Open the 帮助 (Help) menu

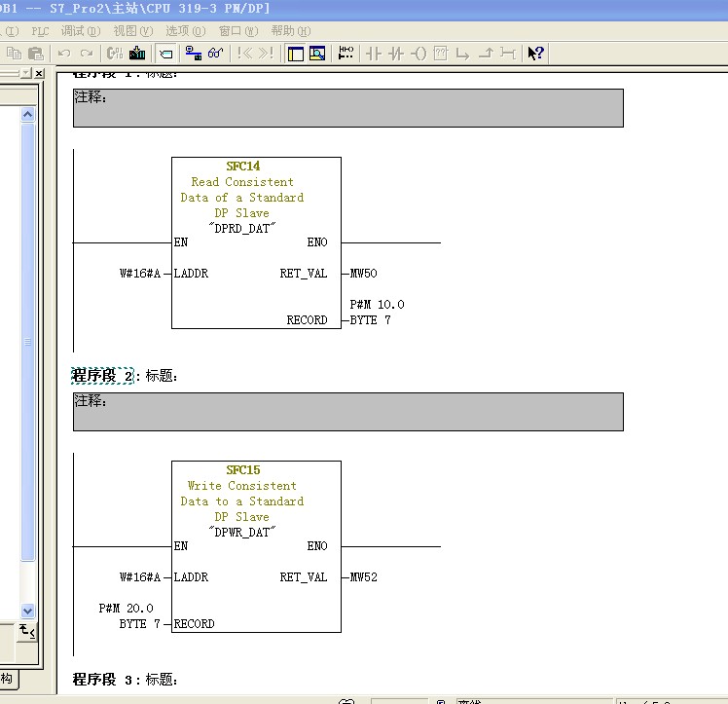tap(291, 31)
